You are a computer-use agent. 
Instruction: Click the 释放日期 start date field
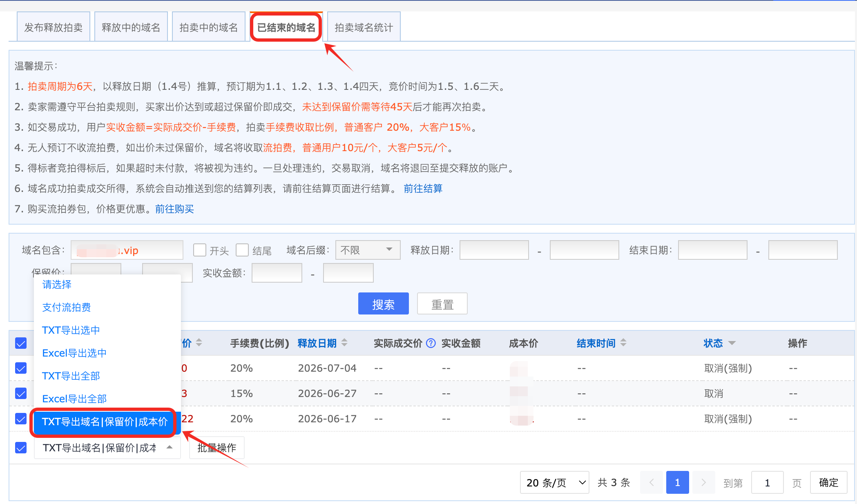(x=494, y=250)
